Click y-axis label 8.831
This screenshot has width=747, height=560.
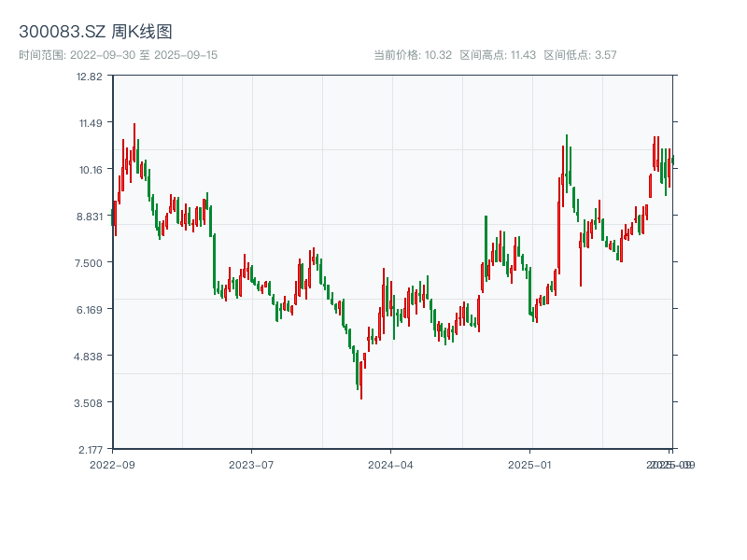click(90, 217)
